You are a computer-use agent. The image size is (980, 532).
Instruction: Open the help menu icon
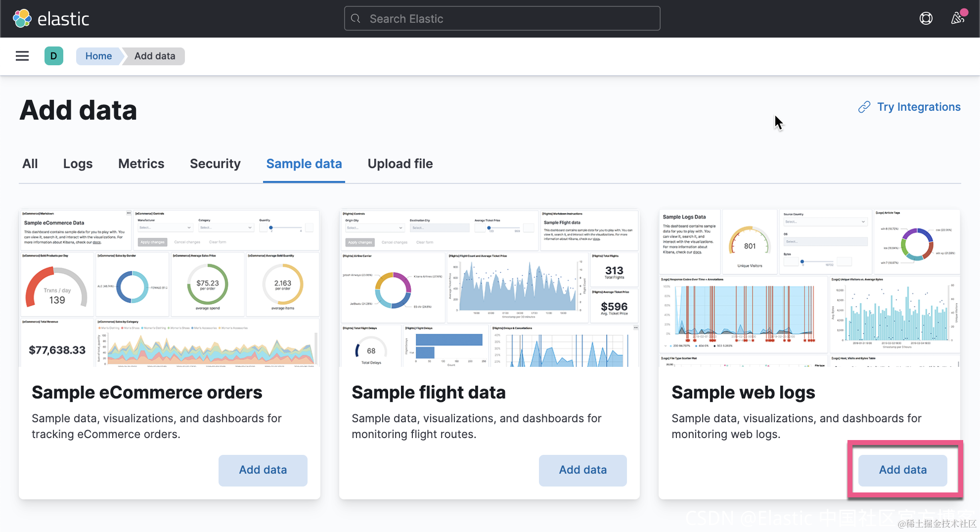pos(926,19)
